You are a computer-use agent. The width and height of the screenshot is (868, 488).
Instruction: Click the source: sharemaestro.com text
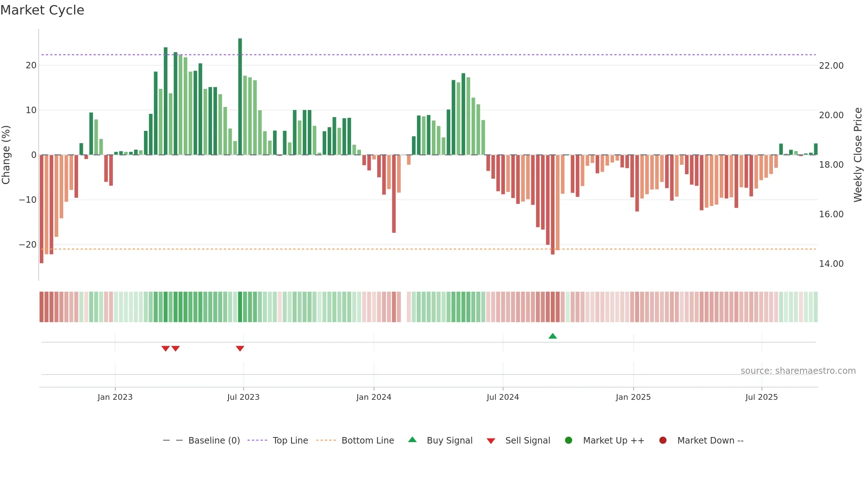(798, 371)
